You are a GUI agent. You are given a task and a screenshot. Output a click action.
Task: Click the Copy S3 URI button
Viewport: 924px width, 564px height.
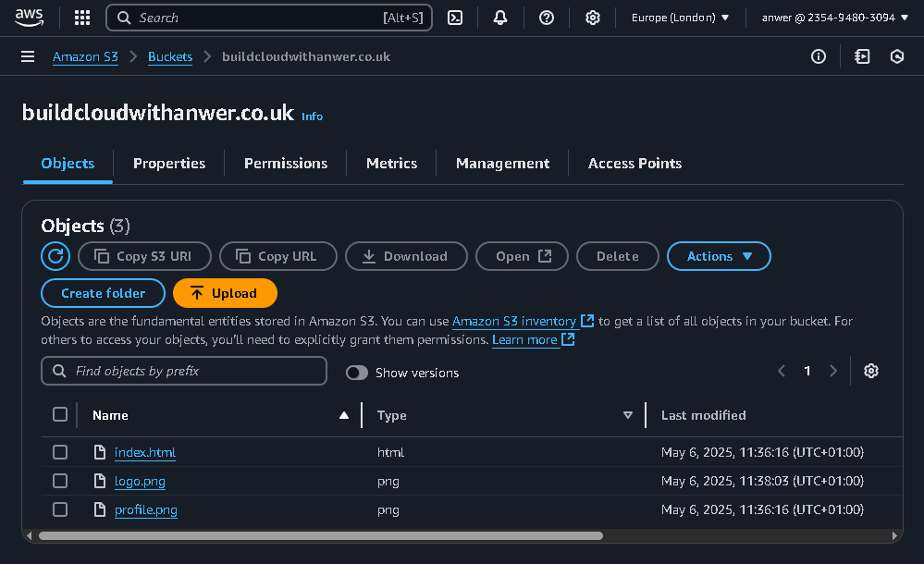coord(144,256)
